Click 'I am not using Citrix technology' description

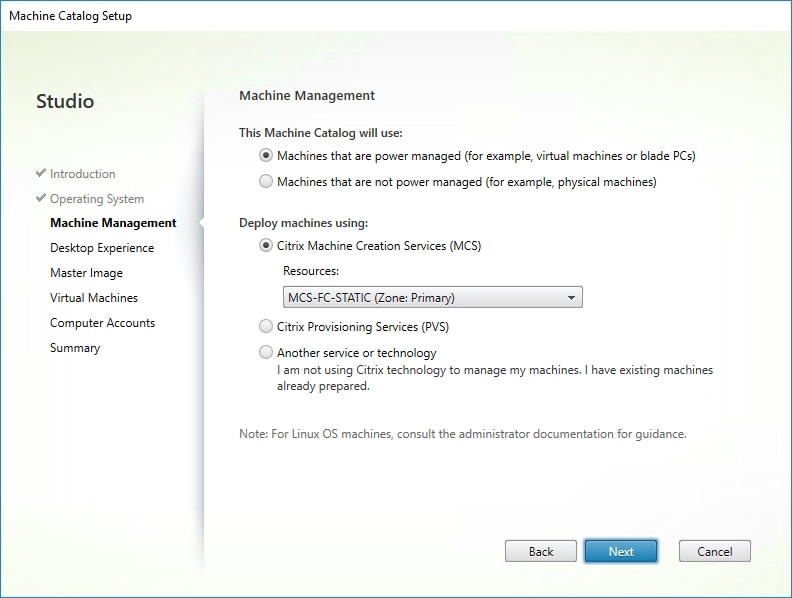(x=495, y=378)
